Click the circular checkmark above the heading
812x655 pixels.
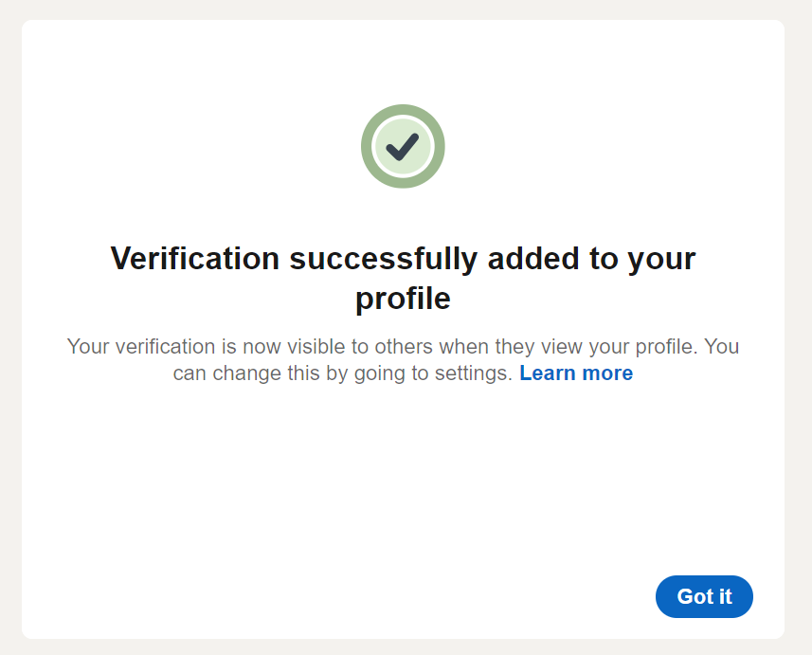(x=403, y=146)
